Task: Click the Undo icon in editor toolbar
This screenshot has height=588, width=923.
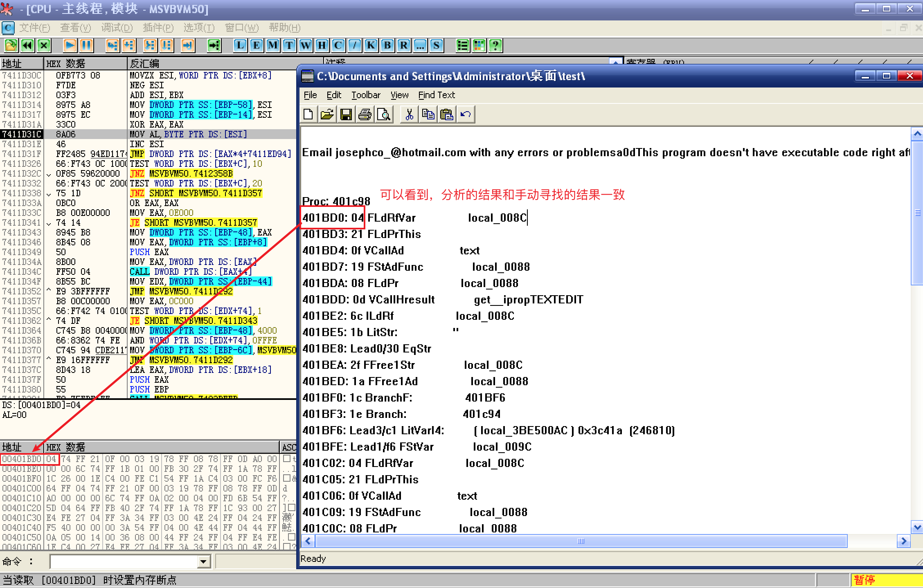Action: (x=465, y=114)
